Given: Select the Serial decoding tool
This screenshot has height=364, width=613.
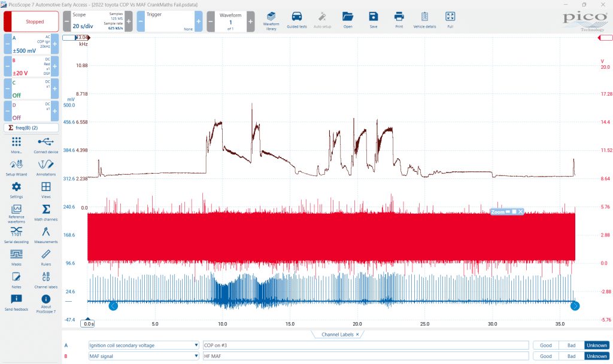Looking at the screenshot, I should (x=16, y=235).
